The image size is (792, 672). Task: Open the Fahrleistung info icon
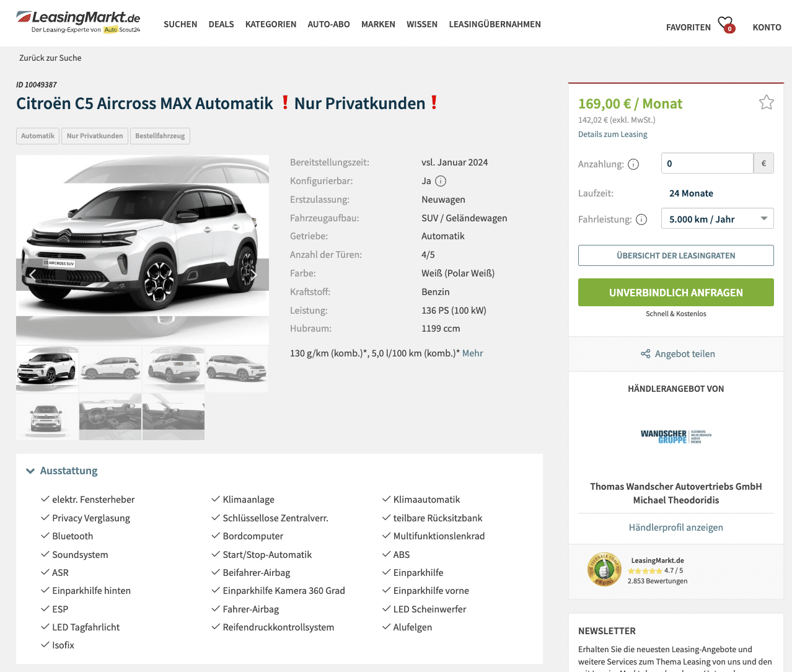(x=641, y=219)
